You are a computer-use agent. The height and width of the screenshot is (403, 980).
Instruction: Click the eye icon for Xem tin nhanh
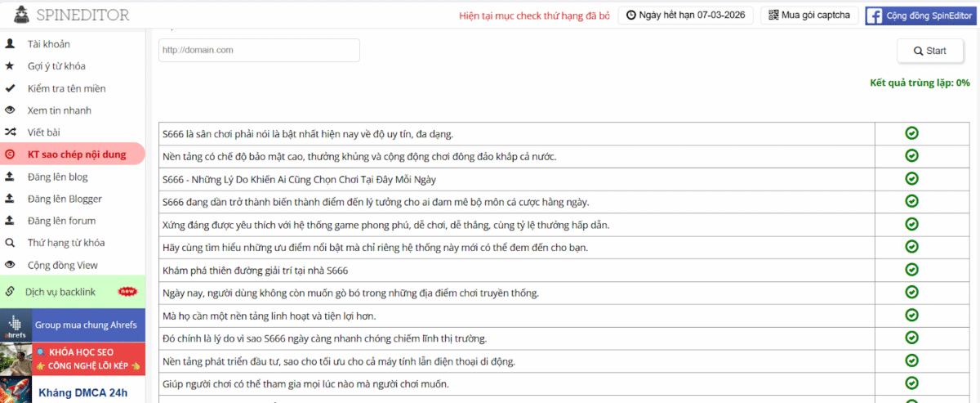tap(10, 110)
